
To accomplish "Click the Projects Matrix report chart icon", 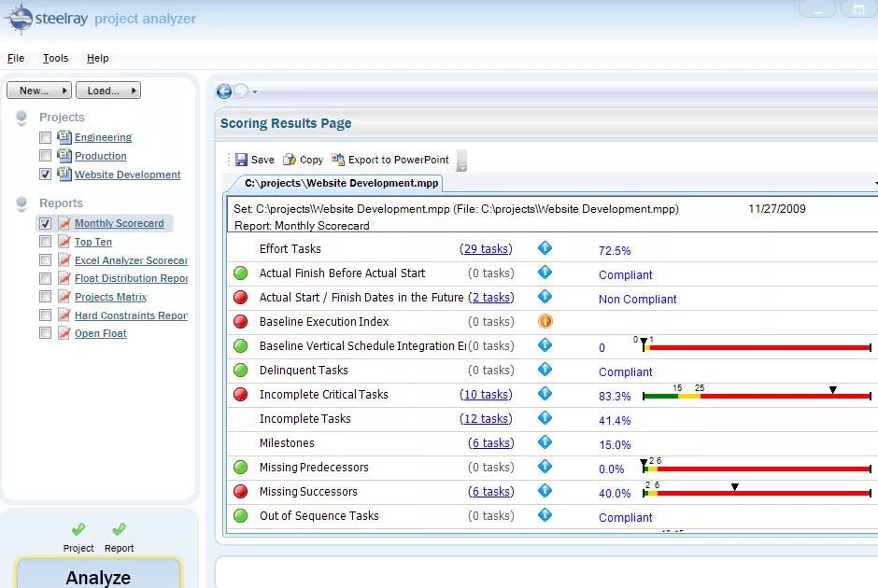I will [64, 297].
